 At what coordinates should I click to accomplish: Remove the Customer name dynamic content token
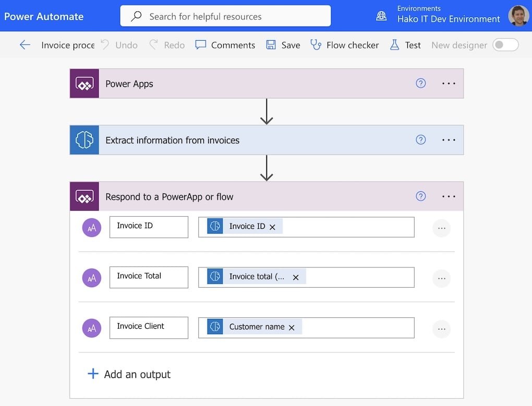coord(292,327)
